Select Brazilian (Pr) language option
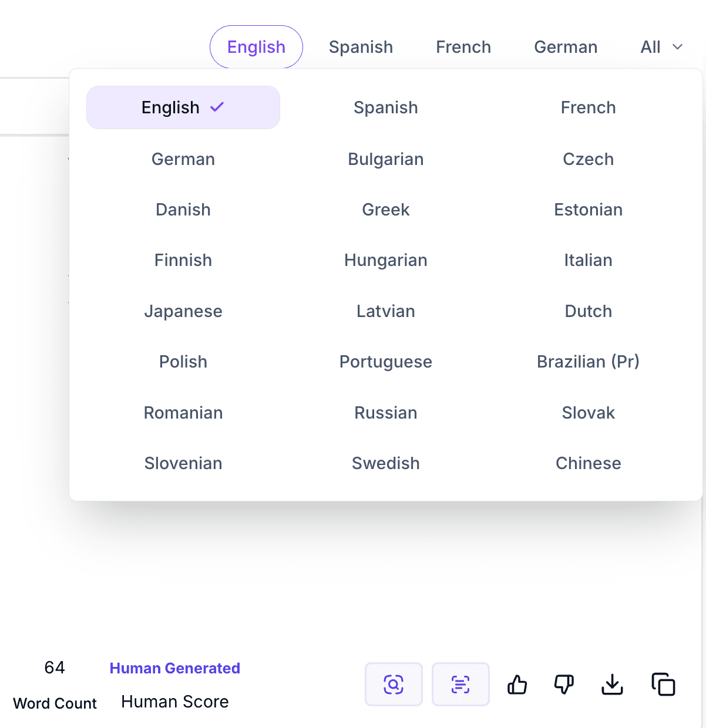 tap(588, 362)
